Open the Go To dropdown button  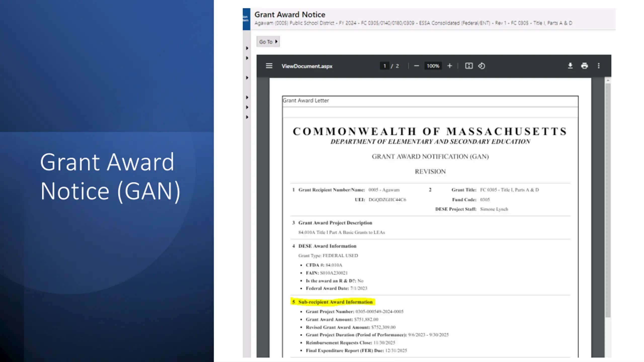click(268, 42)
